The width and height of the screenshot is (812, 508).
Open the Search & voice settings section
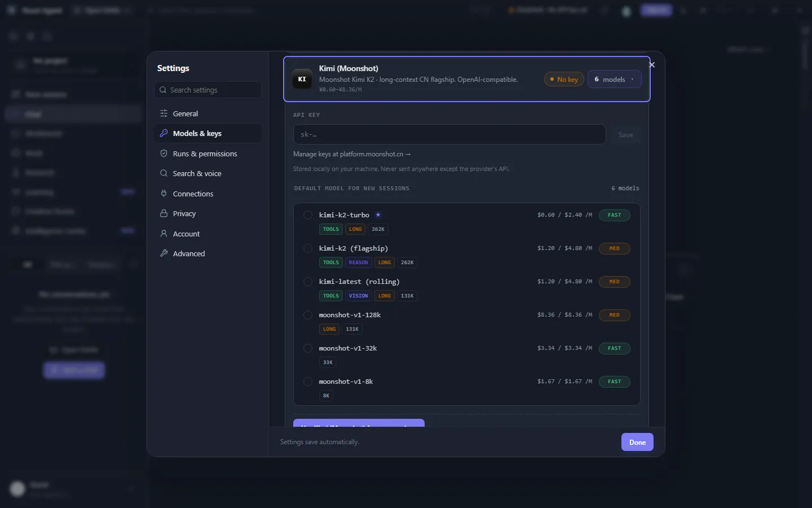tap(208, 173)
